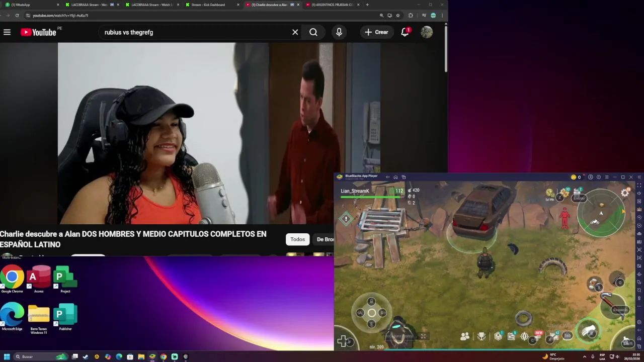The image size is (644, 362).
Task: Open Chrome extensions puzzle icon
Action: point(411,16)
